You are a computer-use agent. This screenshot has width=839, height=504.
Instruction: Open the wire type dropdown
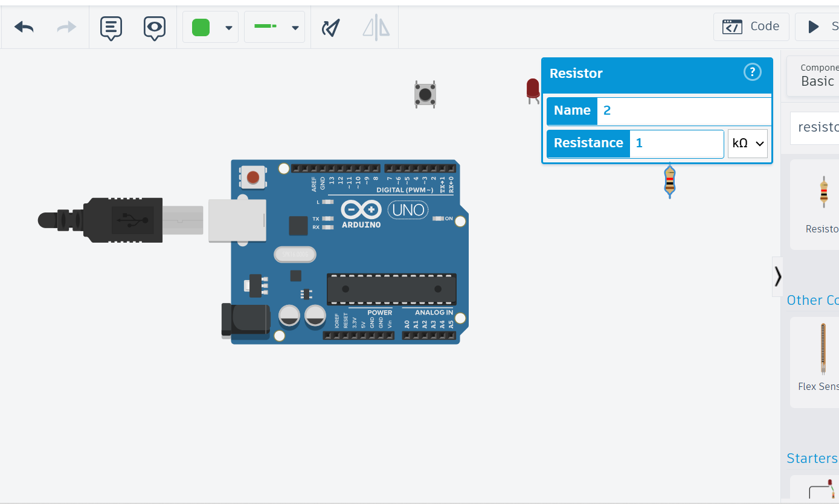tap(295, 27)
